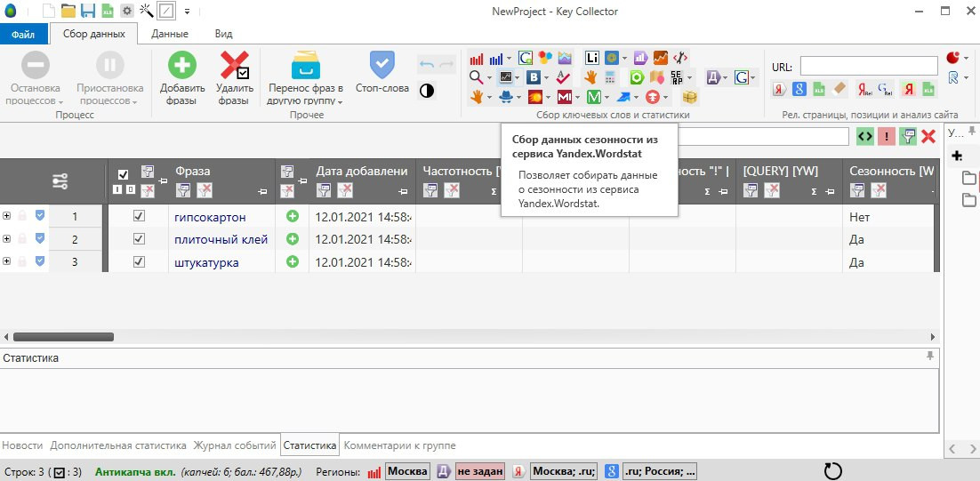Click into the URL input field
The height and width of the screenshot is (481, 980).
[868, 66]
